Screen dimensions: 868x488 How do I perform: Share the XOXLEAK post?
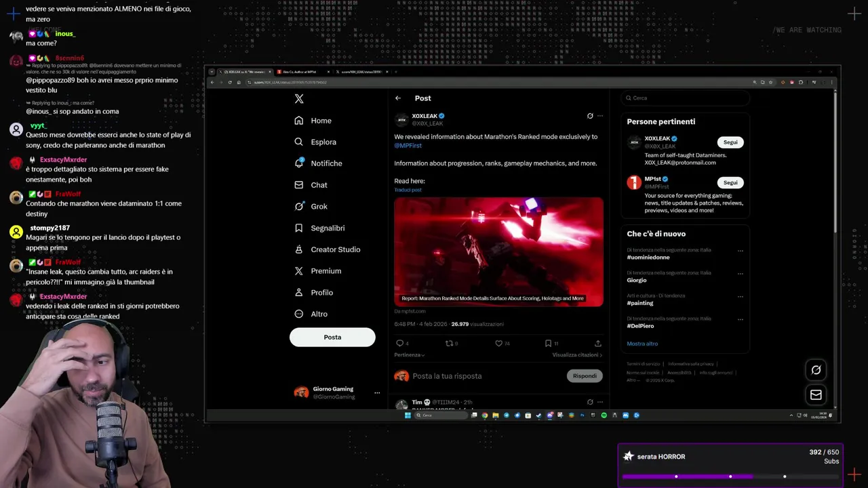[597, 344]
